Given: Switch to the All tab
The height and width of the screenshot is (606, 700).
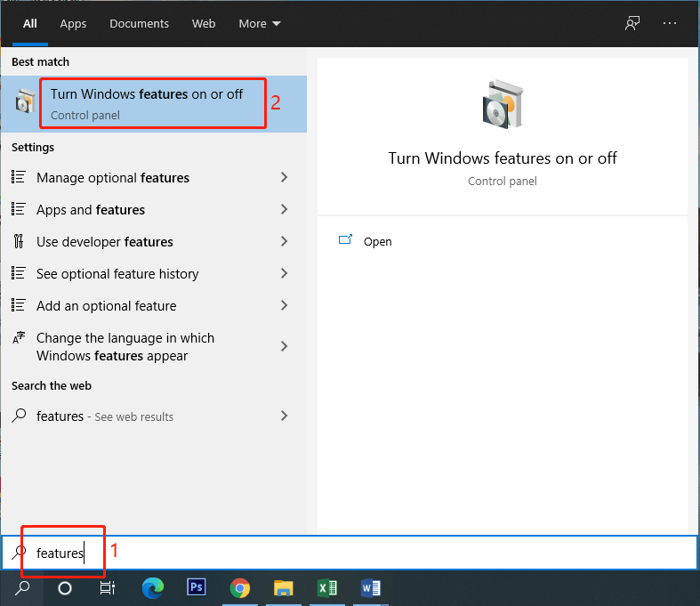Looking at the screenshot, I should click(30, 24).
